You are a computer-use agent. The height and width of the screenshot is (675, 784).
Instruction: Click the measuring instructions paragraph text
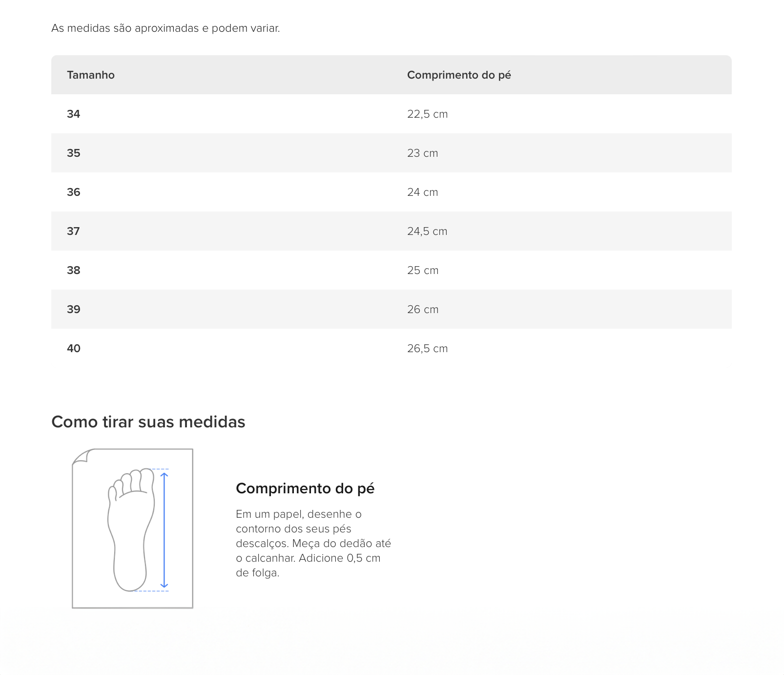[x=313, y=543]
